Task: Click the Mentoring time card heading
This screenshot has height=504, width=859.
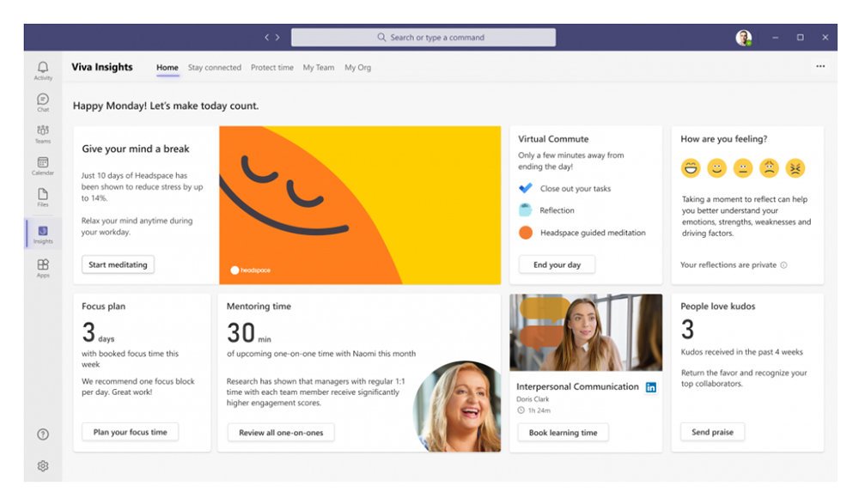Action: coord(259,307)
